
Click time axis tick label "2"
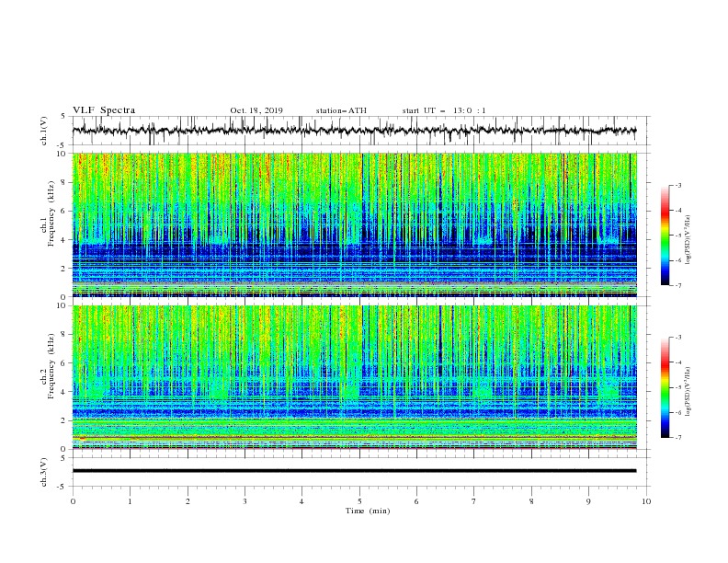click(188, 501)
